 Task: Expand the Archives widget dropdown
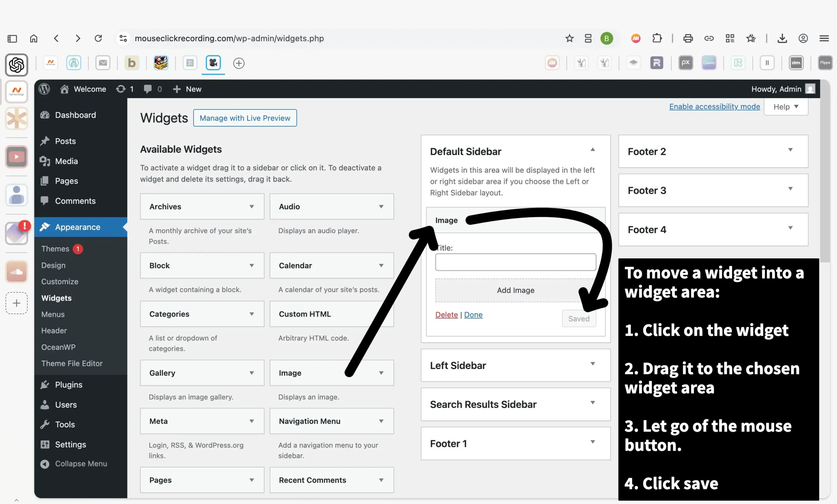pos(251,206)
